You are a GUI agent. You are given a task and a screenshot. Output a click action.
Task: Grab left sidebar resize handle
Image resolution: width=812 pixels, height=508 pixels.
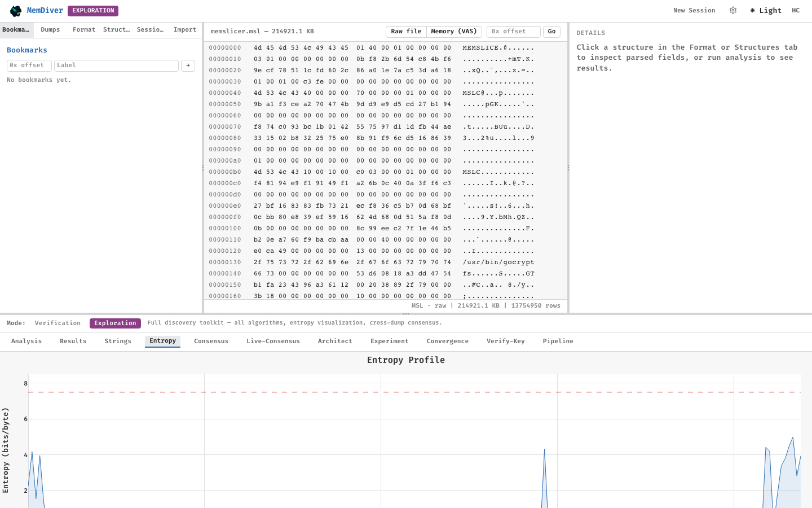203,168
